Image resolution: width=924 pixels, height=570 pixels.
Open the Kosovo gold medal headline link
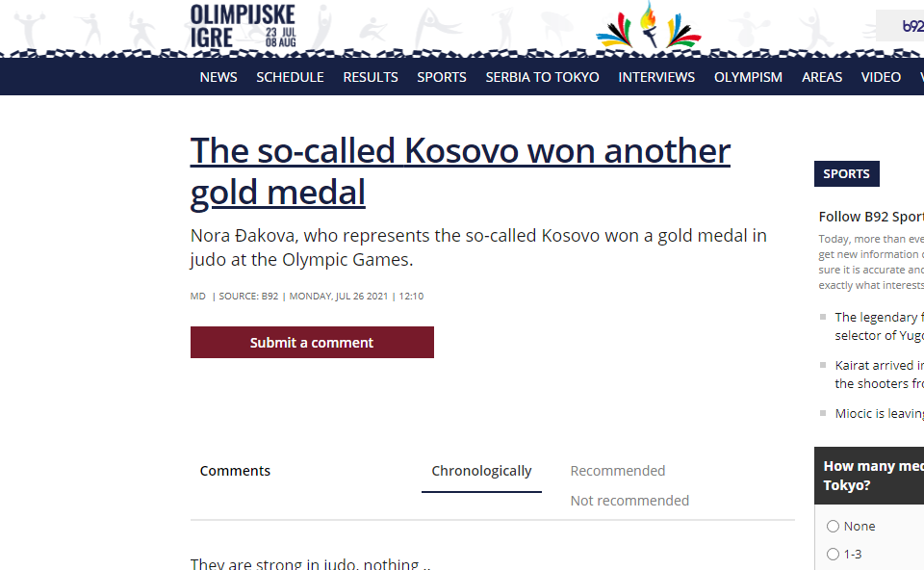click(x=460, y=171)
